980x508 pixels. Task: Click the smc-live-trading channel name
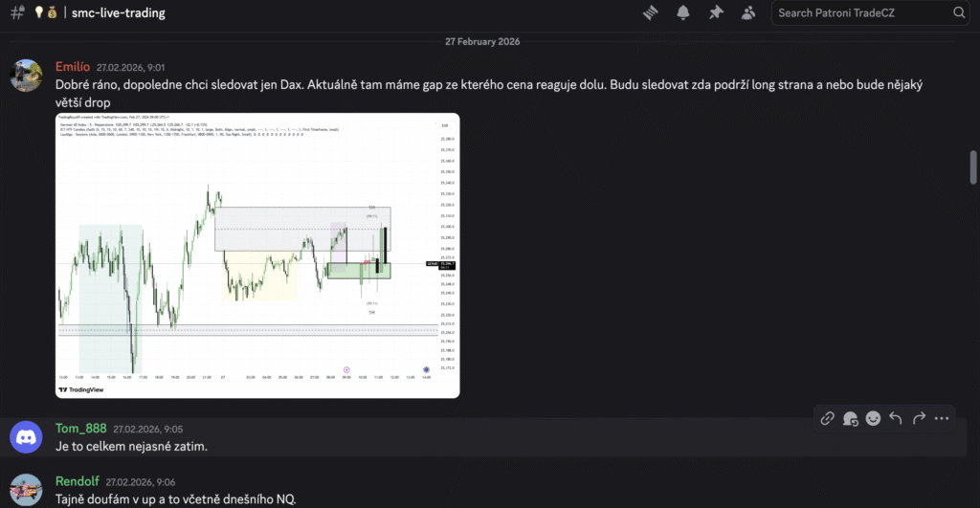point(119,13)
